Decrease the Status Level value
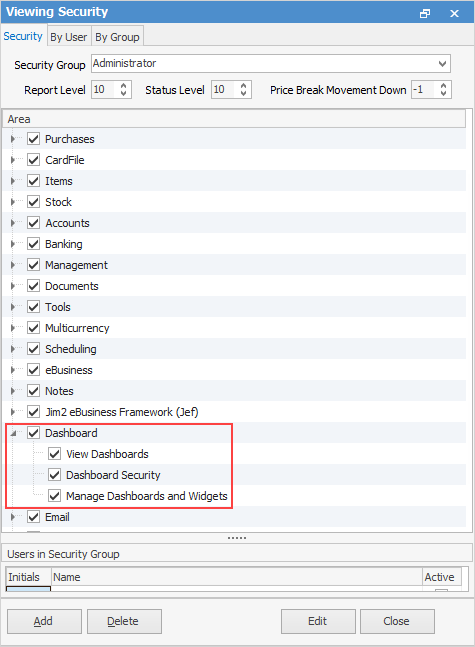Viewport: 475px width, 647px height. [x=243, y=94]
